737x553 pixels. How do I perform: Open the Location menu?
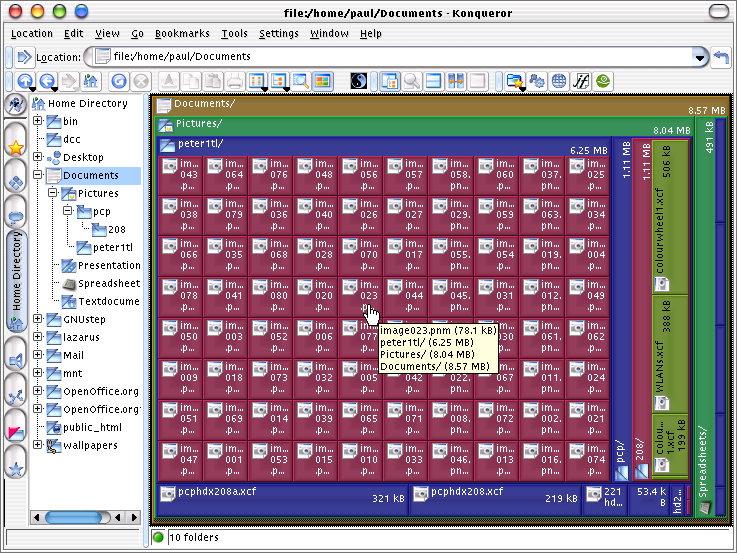pos(31,33)
